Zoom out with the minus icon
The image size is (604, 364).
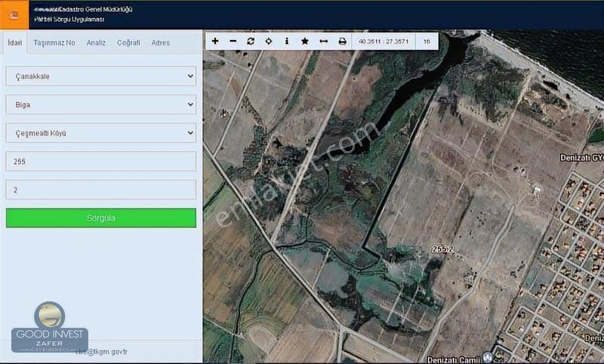(x=233, y=42)
